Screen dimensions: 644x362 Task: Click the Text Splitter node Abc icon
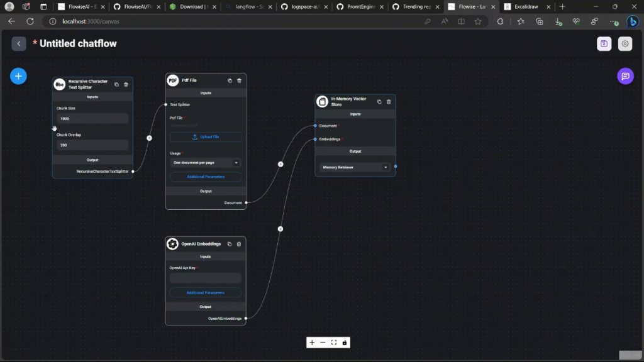click(x=60, y=84)
